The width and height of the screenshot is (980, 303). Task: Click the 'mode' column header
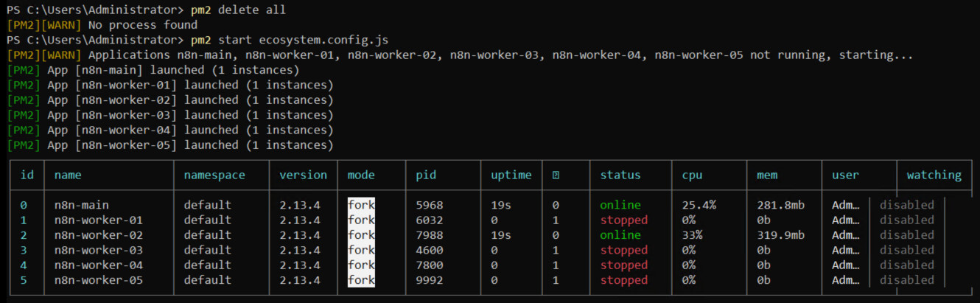tap(361, 175)
